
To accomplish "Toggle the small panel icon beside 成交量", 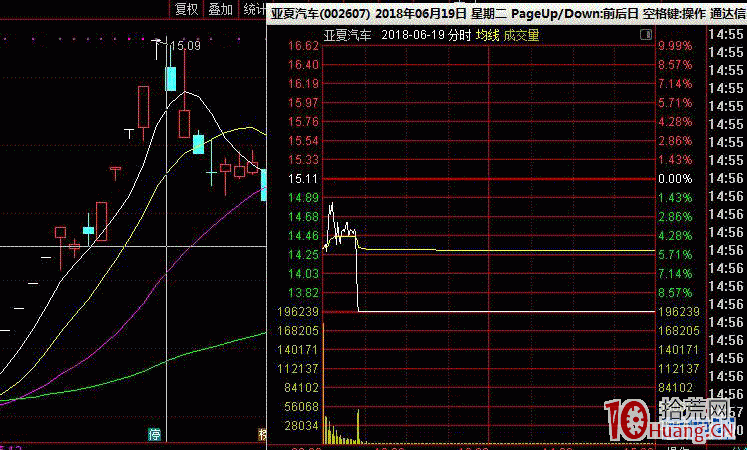I will point(646,34).
